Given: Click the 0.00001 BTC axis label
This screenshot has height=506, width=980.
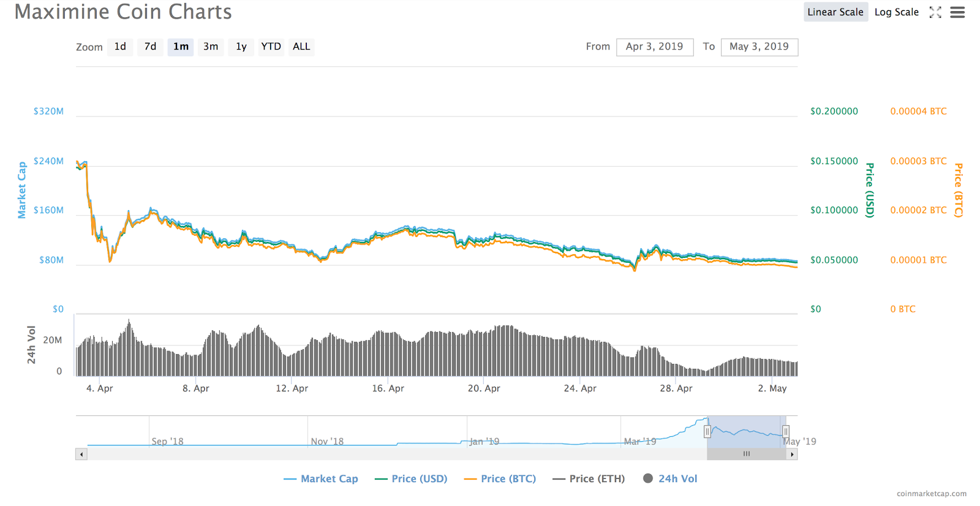Looking at the screenshot, I should tap(919, 260).
